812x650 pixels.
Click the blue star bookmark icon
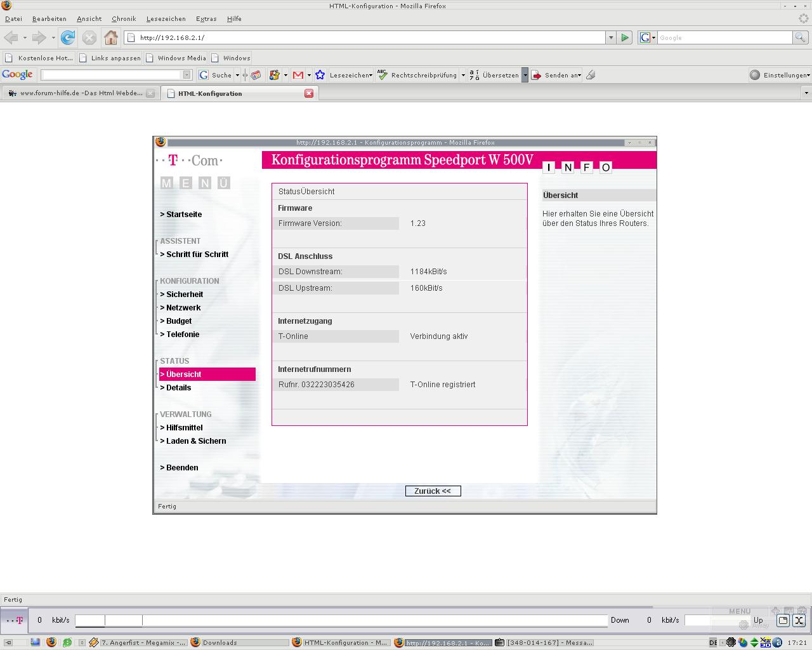tap(320, 75)
